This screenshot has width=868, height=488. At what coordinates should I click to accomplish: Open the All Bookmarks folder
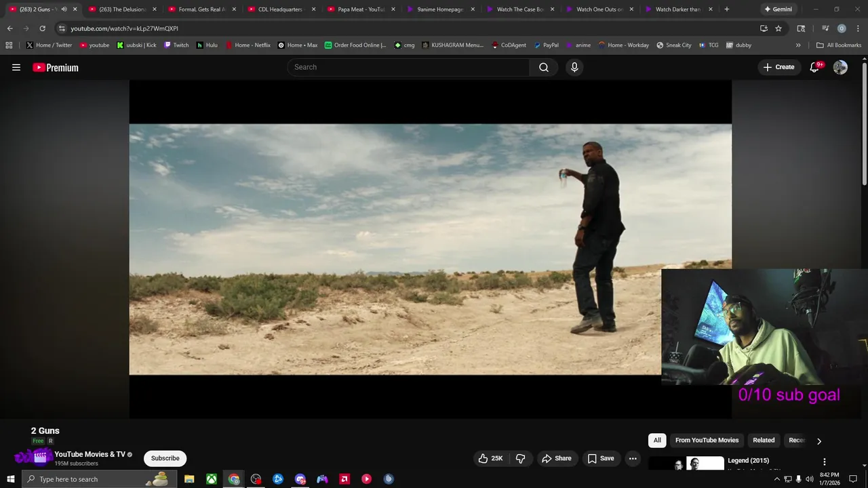coord(839,45)
